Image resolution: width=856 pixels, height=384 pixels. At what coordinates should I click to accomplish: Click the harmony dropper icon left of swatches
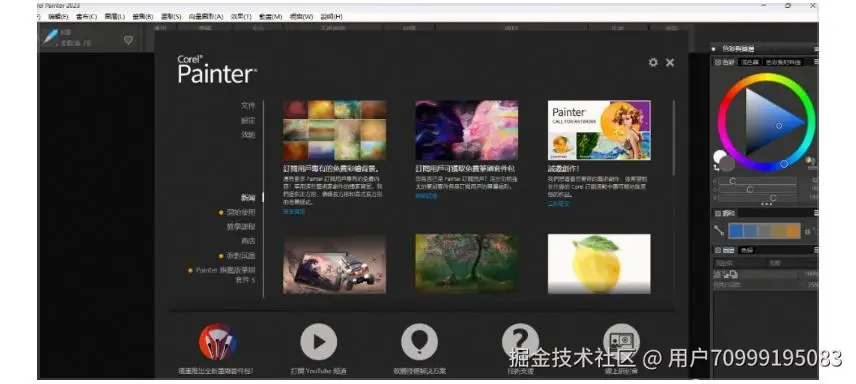719,231
